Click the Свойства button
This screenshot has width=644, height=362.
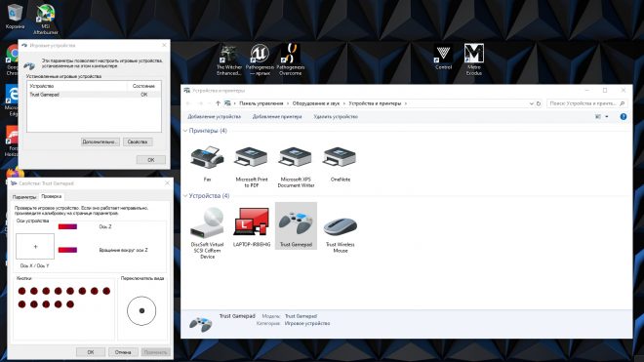(138, 141)
